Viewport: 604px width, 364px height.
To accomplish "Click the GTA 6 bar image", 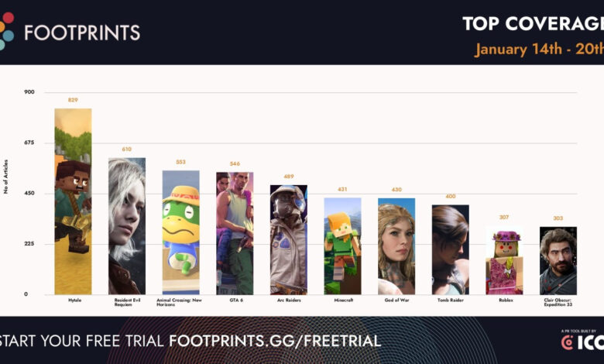I will pos(235,233).
